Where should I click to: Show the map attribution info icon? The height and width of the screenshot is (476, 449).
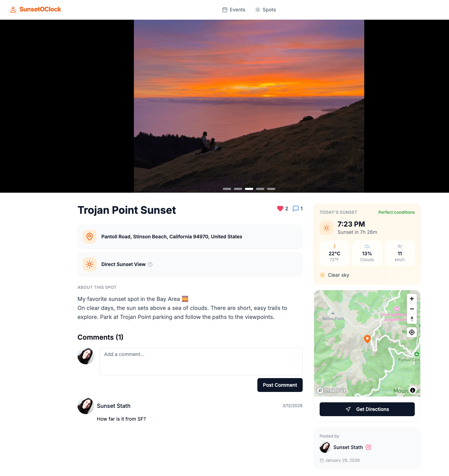pyautogui.click(x=413, y=390)
